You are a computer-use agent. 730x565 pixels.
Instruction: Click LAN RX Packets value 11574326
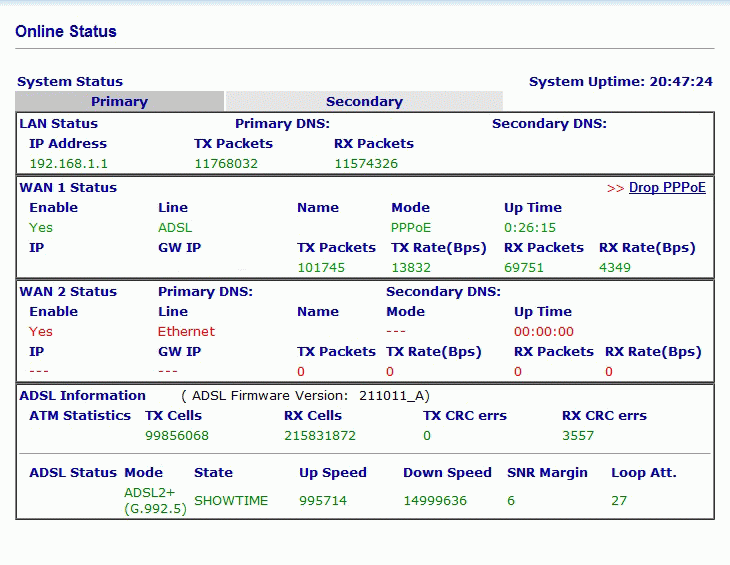(x=366, y=164)
